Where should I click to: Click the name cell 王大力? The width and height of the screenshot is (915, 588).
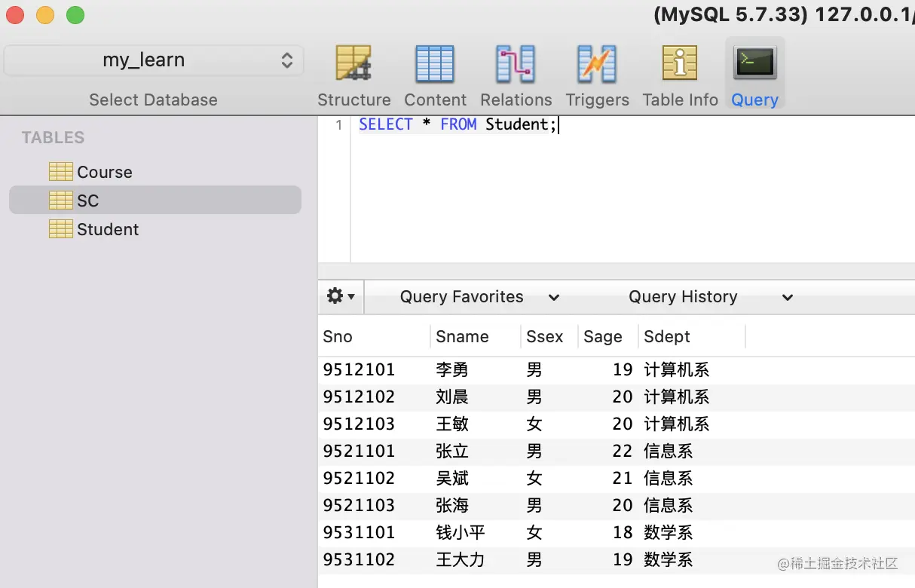(x=461, y=560)
